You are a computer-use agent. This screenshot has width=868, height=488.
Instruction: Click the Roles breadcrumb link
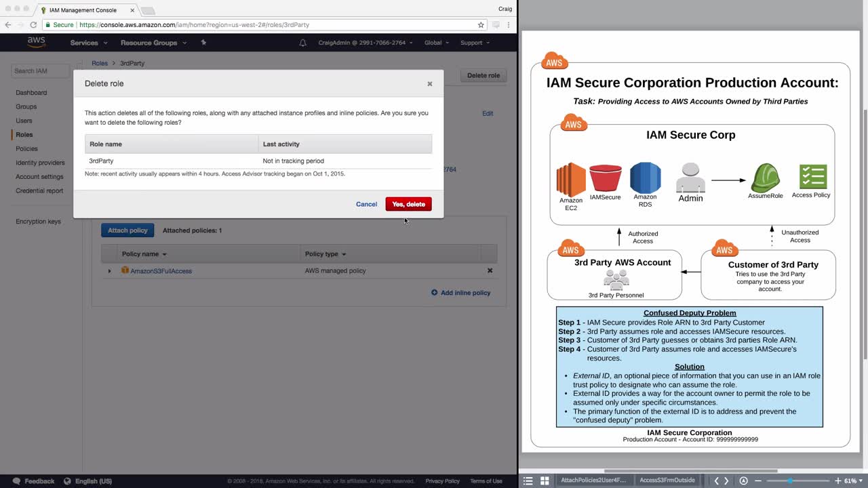[100, 63]
